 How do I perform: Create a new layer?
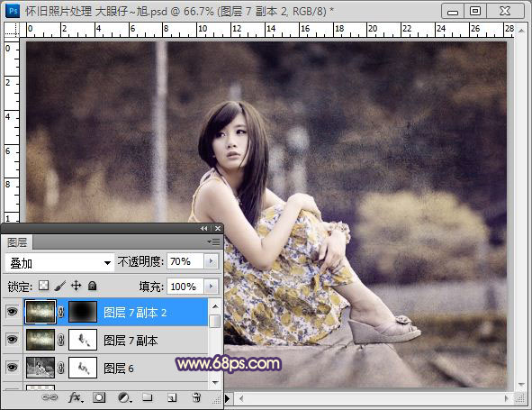172,397
